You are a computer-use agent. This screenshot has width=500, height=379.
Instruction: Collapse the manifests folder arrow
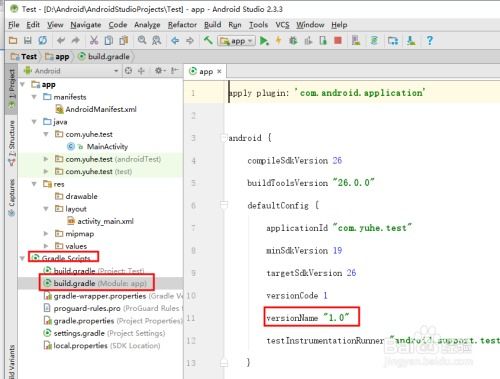[x=34, y=97]
